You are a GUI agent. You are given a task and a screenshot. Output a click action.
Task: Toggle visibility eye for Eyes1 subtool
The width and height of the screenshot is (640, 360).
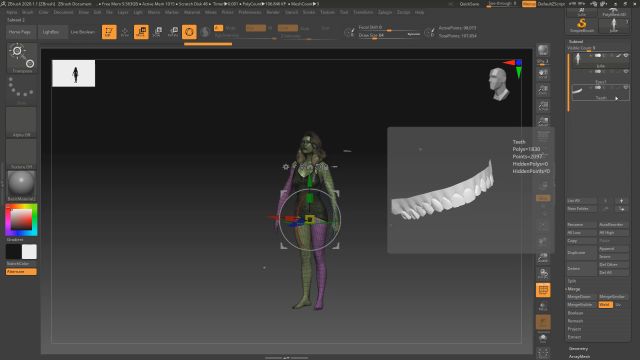626,71
